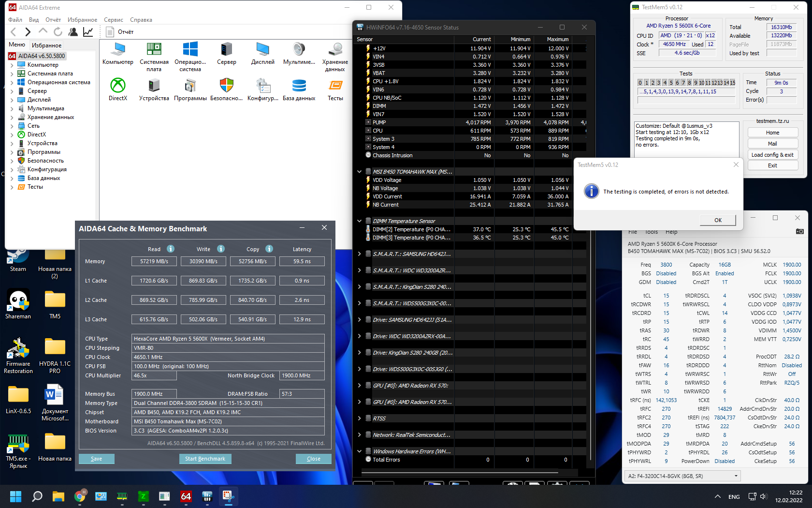
Task: Click the forward arrow in AIDA64 toolbar
Action: pos(28,32)
